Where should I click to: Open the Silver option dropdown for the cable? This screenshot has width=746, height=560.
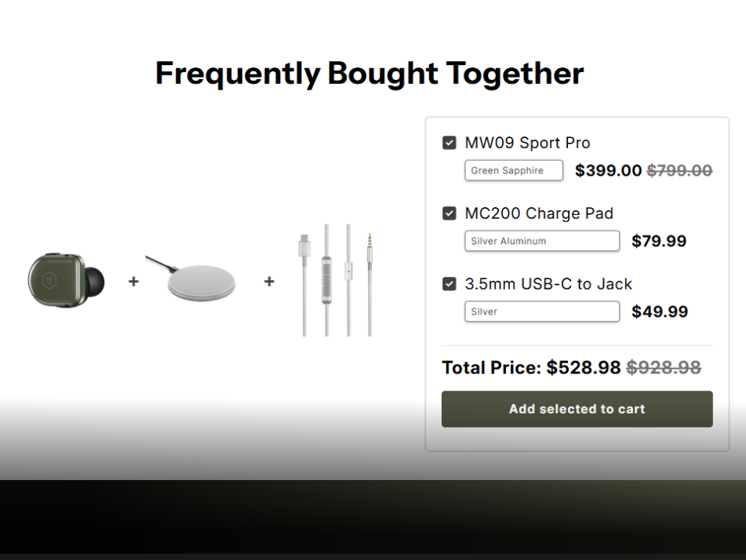[x=542, y=311]
